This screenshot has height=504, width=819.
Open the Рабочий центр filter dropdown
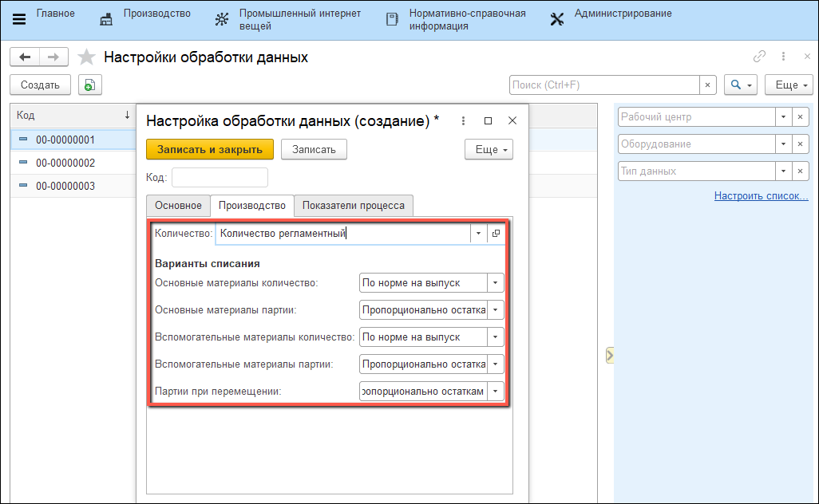783,117
